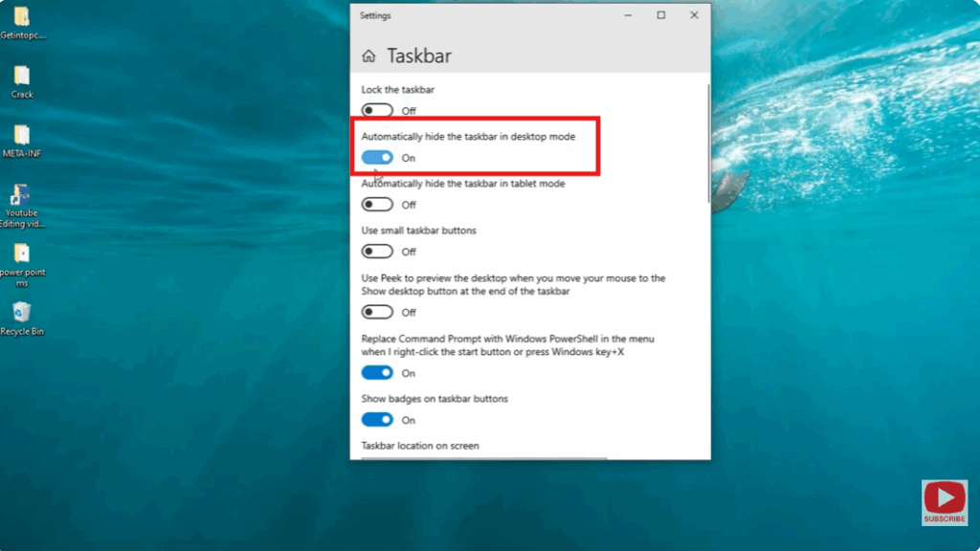Disable Replace Command Prompt with PowerShell
The image size is (980, 551).
(377, 372)
